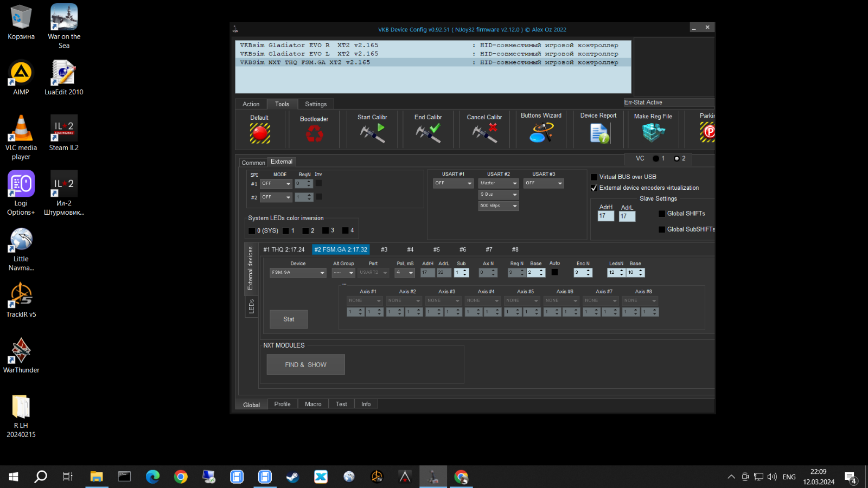Open the USART #1 dropdown
868x488 pixels.
coord(454,183)
